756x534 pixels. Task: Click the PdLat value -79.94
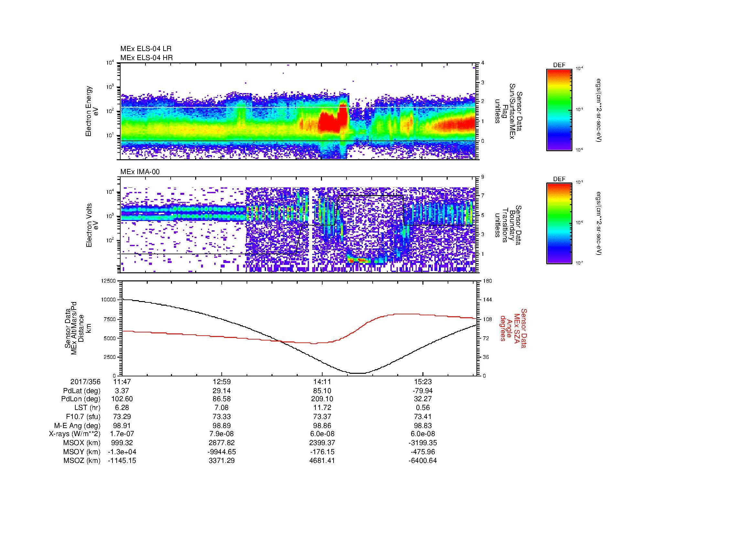click(x=423, y=391)
